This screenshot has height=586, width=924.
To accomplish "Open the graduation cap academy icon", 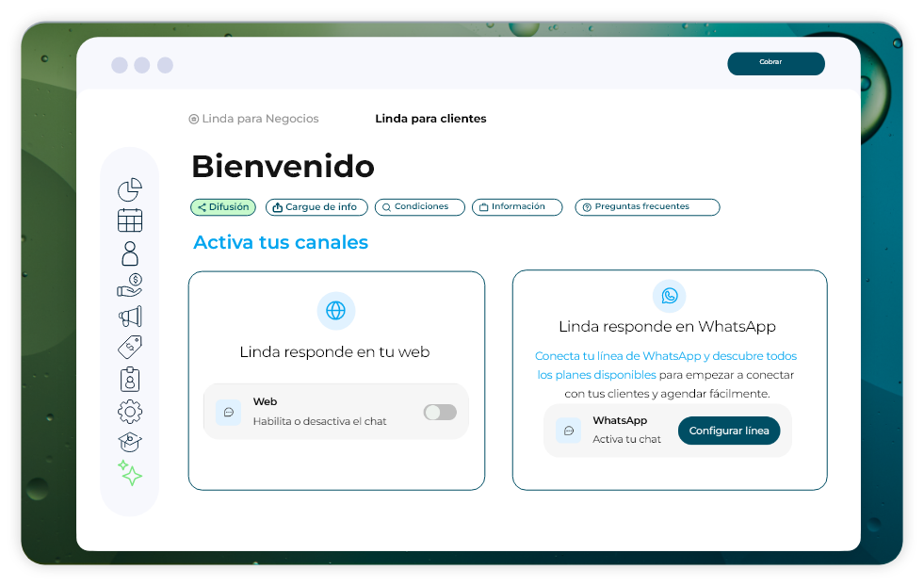I will [x=130, y=442].
